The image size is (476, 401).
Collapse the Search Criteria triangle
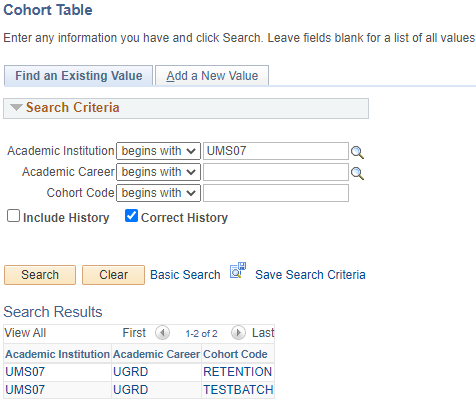[16, 107]
